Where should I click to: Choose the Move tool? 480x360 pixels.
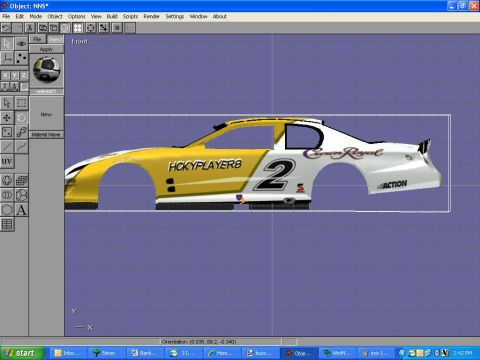(x=7, y=118)
